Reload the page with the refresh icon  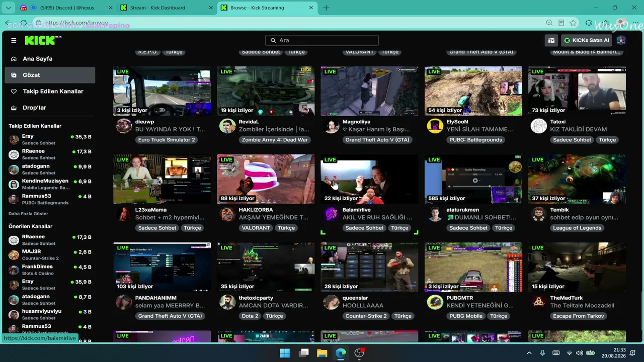23,23
